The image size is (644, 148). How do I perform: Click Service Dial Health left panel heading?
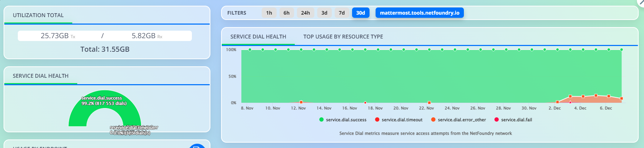click(x=41, y=76)
